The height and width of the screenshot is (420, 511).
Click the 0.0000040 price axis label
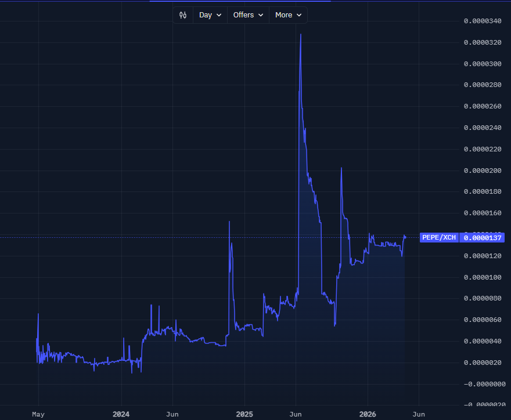click(x=483, y=342)
